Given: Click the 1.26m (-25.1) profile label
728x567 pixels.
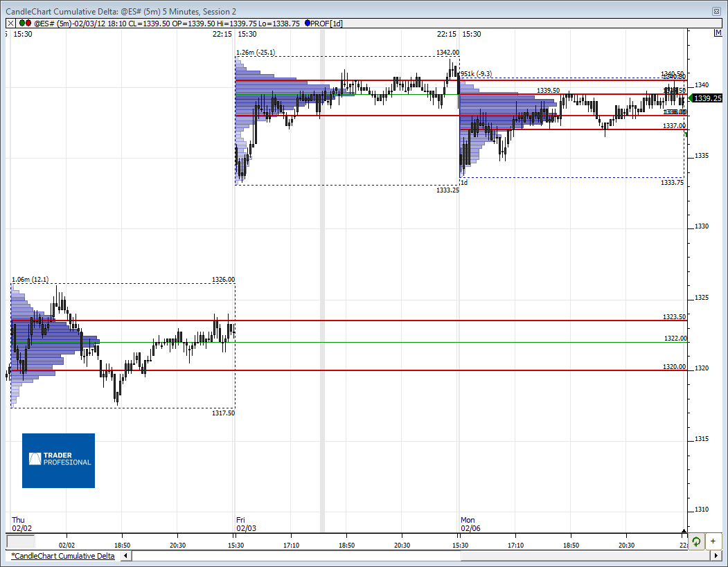Looking at the screenshot, I should point(256,53).
